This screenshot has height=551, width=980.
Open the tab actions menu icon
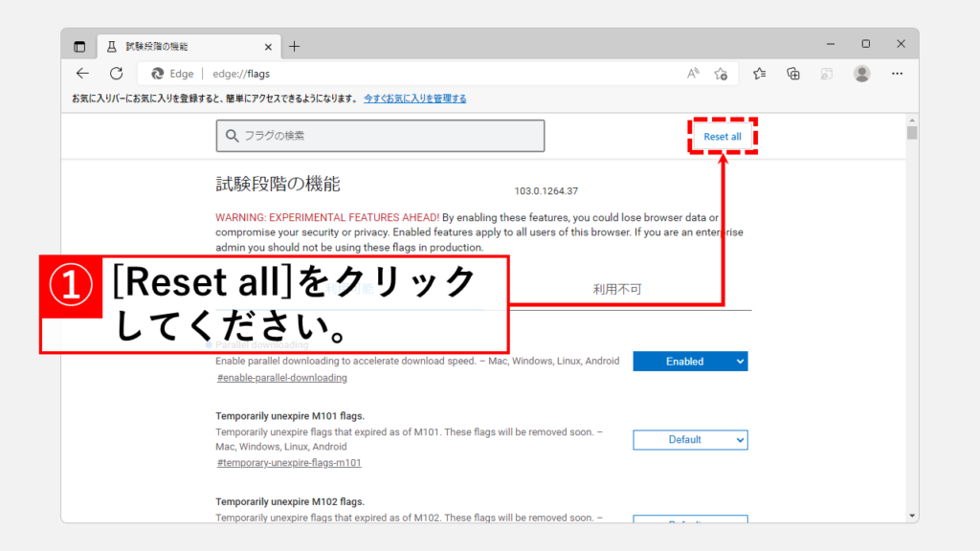[x=79, y=46]
